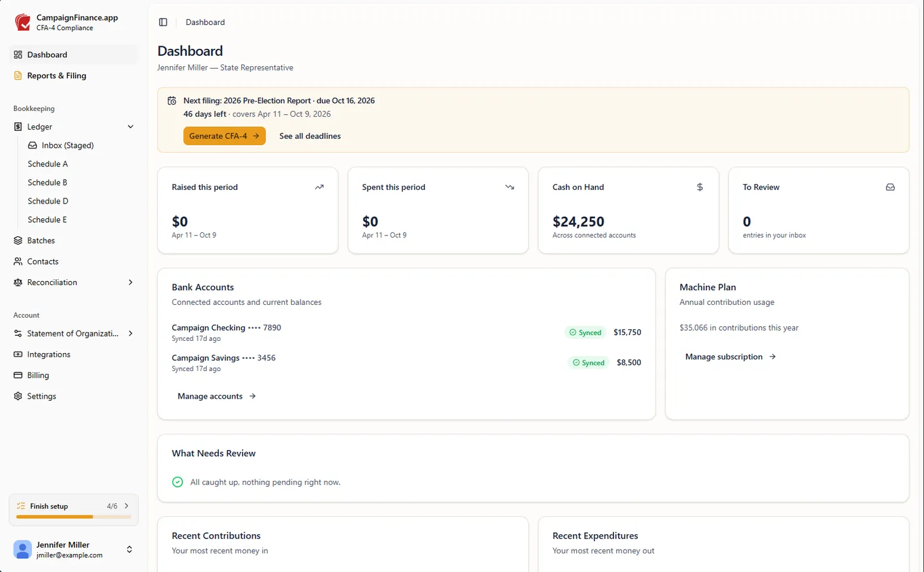The height and width of the screenshot is (572, 924).
Task: Click the calendar icon in filing banner
Action: pos(172,101)
